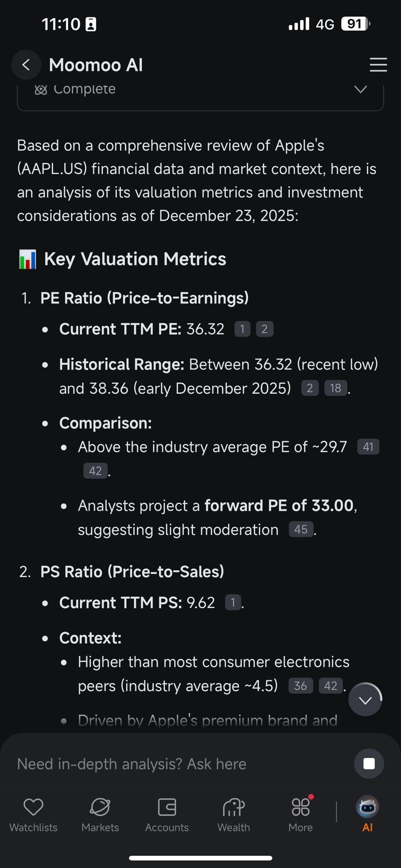
Task: Open citation 36 near industry average ~4.5
Action: click(x=300, y=686)
